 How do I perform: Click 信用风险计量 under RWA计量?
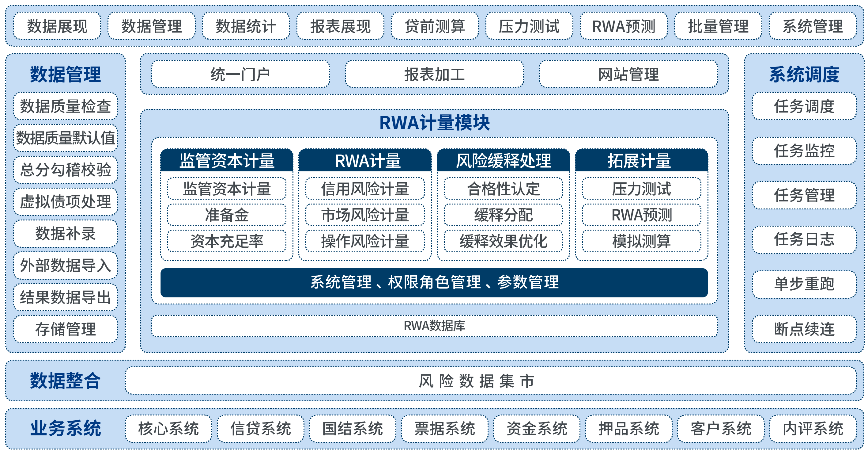click(365, 189)
